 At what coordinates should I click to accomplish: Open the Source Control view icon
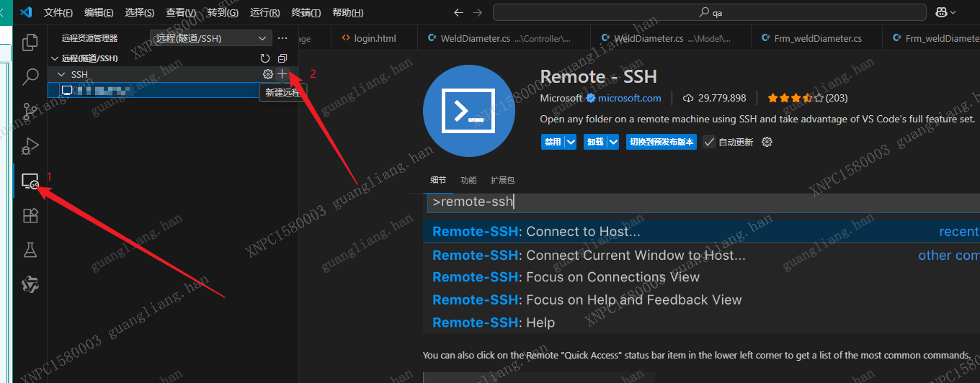(30, 112)
